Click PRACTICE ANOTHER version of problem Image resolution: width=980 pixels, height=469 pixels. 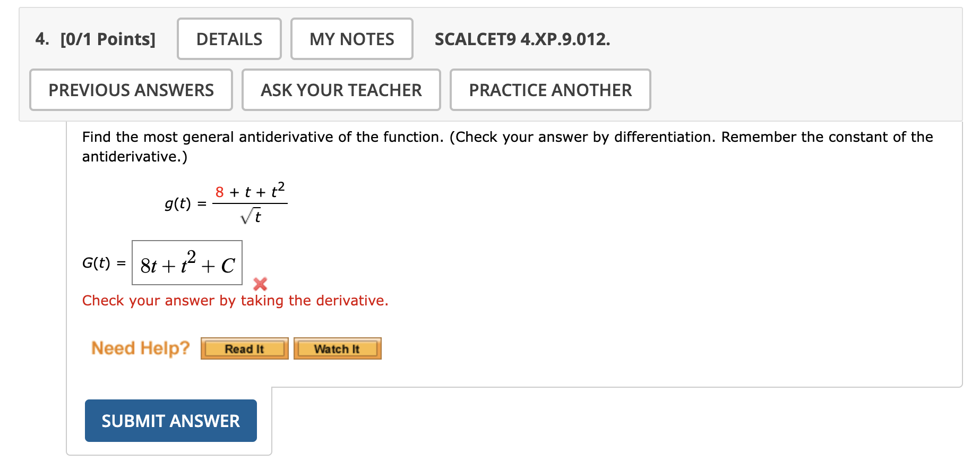(x=550, y=90)
